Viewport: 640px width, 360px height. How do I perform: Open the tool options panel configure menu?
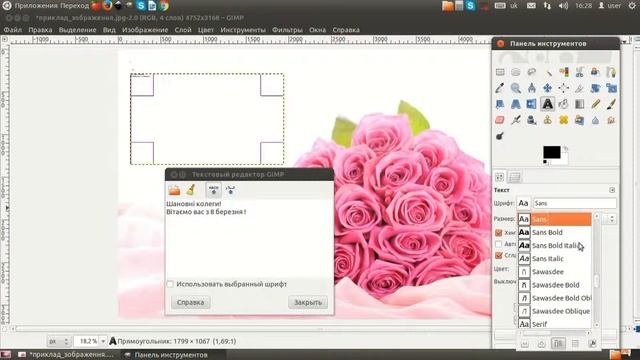click(x=612, y=190)
